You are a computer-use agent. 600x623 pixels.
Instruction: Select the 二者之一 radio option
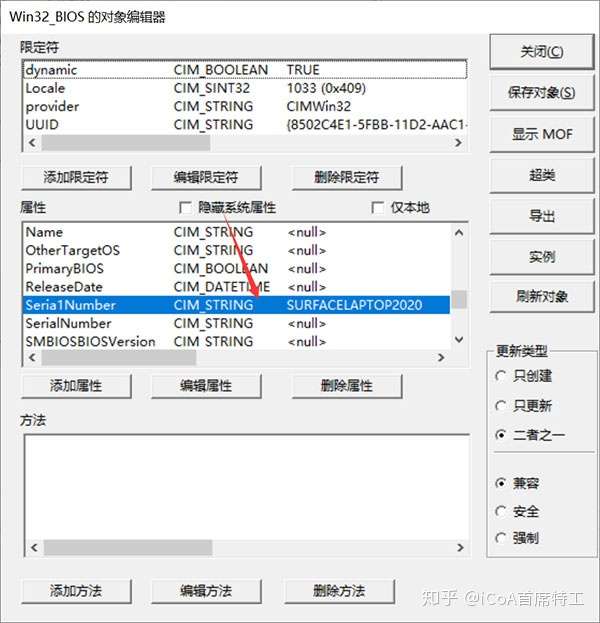coord(501,435)
